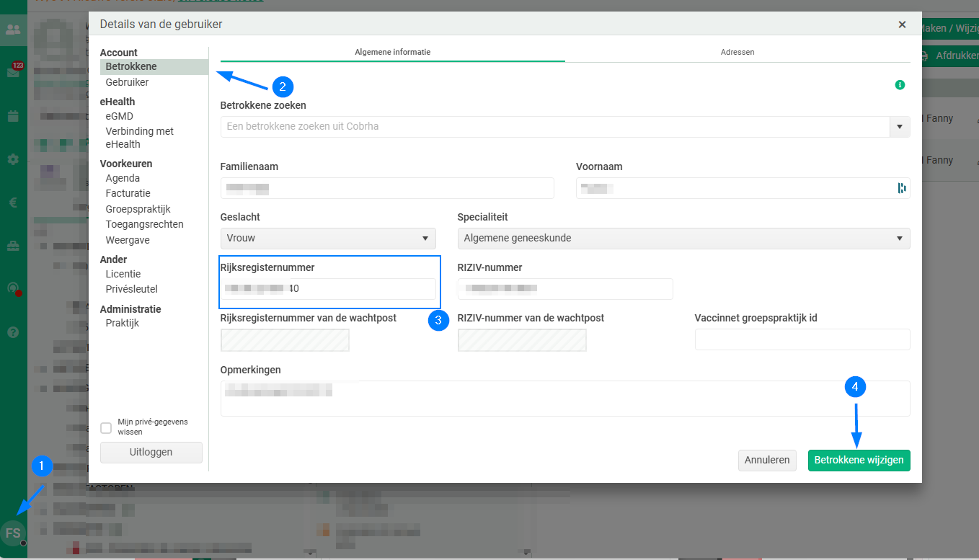
Task: Click the Betrokkene wijzigen button
Action: coord(859,460)
